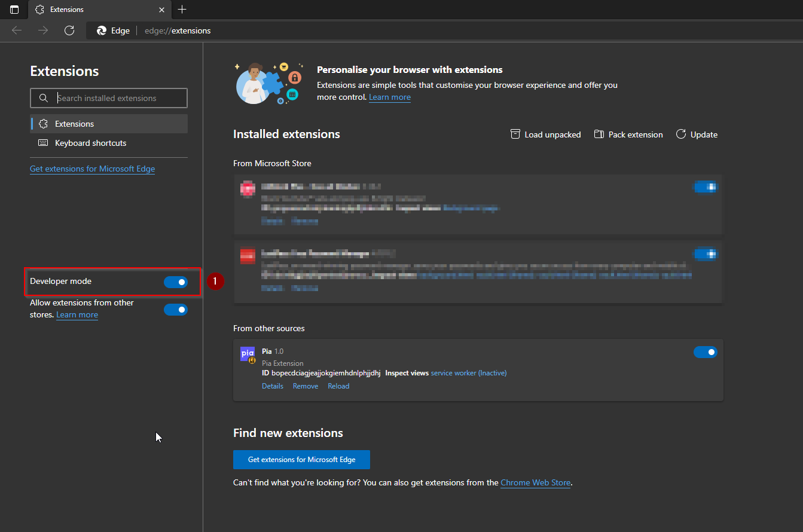Close the Extensions browser tab
Screen dimensions: 803x532
(x=162, y=10)
